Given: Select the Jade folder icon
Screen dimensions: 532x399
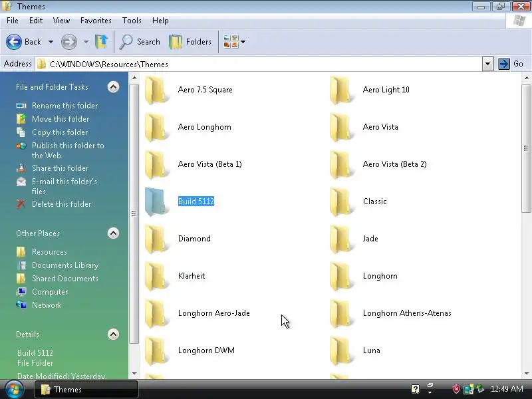Looking at the screenshot, I should pyautogui.click(x=341, y=239).
